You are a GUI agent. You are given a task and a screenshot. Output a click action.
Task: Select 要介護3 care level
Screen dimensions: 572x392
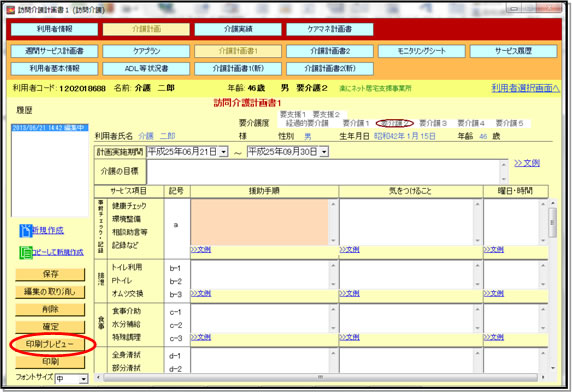[x=433, y=124]
